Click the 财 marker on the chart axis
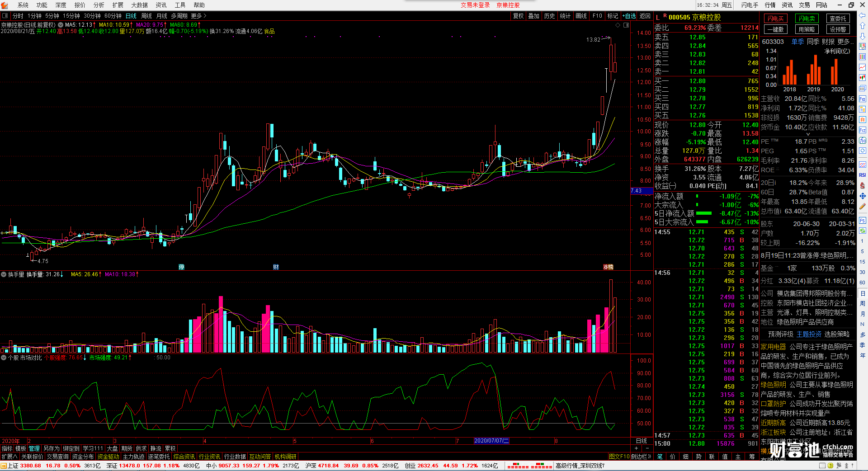The width and height of the screenshot is (868, 471). 276,267
